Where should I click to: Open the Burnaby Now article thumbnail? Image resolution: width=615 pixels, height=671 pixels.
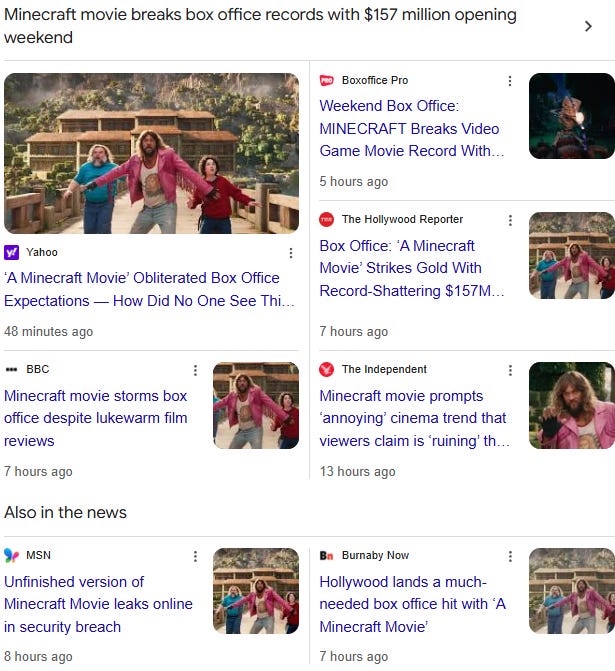click(x=572, y=591)
